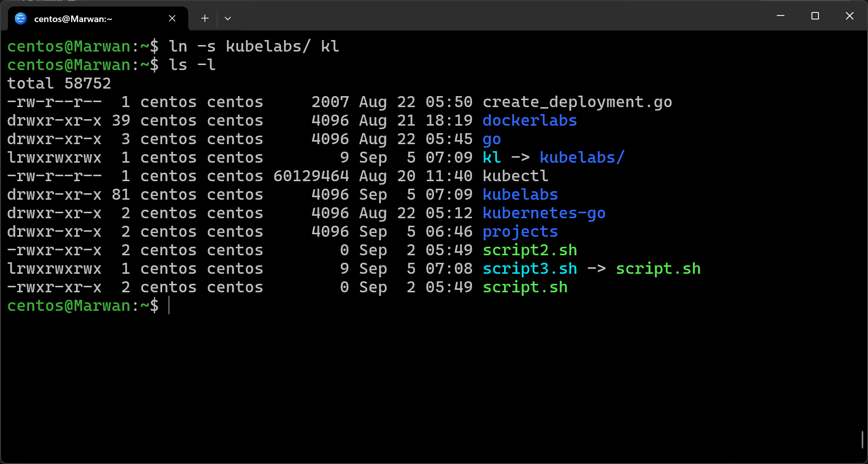
Task: Close the centos@Marwan tab
Action: click(172, 19)
